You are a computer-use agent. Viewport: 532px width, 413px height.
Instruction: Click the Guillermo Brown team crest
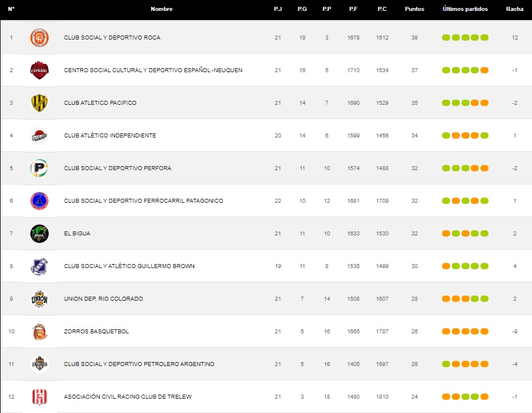point(39,266)
